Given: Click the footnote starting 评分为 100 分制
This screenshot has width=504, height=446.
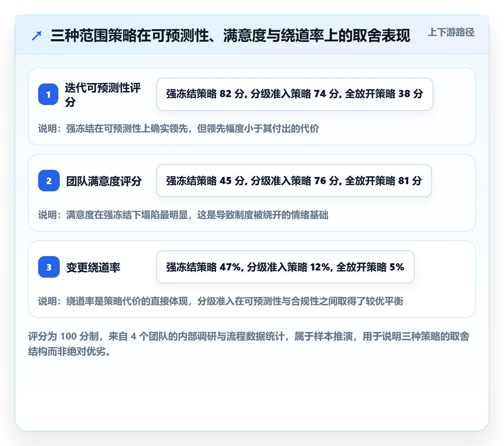Looking at the screenshot, I should pyautogui.click(x=249, y=344).
